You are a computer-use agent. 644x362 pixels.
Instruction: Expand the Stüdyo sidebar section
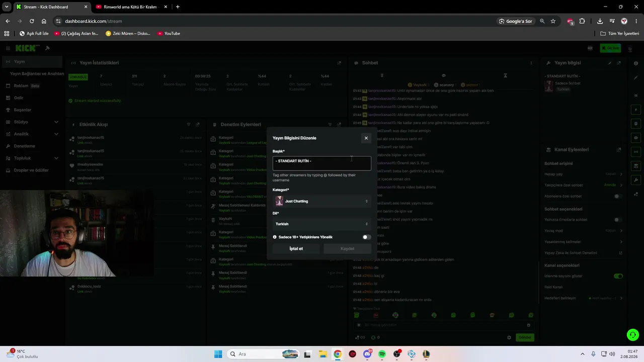pos(31,122)
